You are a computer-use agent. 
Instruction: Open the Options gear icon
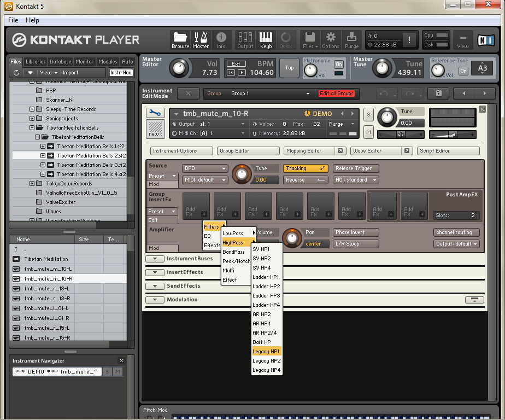point(331,40)
